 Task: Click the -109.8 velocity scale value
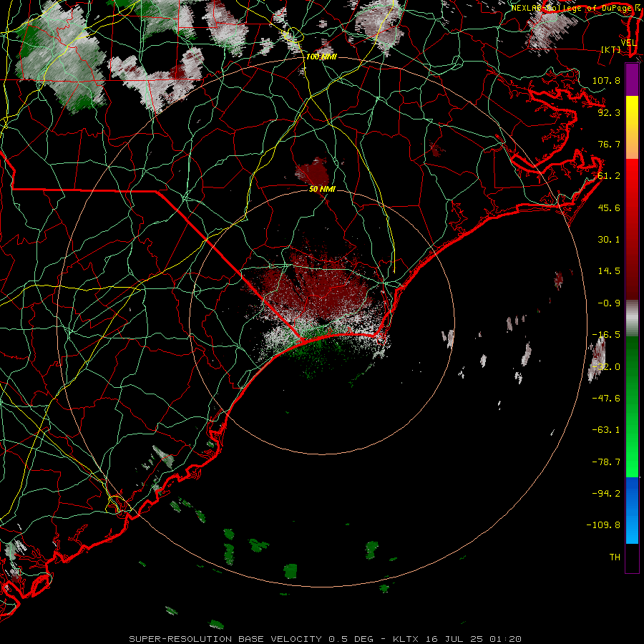coord(603,525)
